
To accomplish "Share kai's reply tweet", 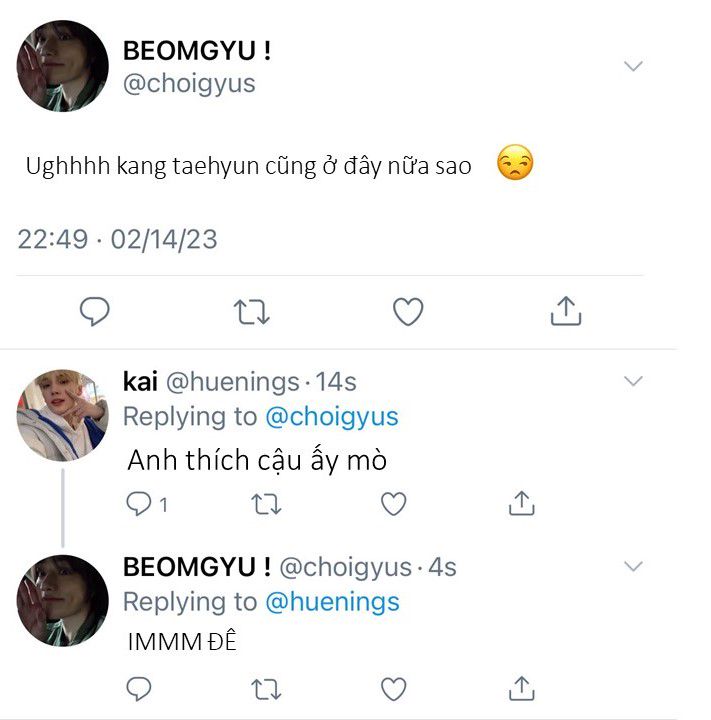I will [x=521, y=504].
